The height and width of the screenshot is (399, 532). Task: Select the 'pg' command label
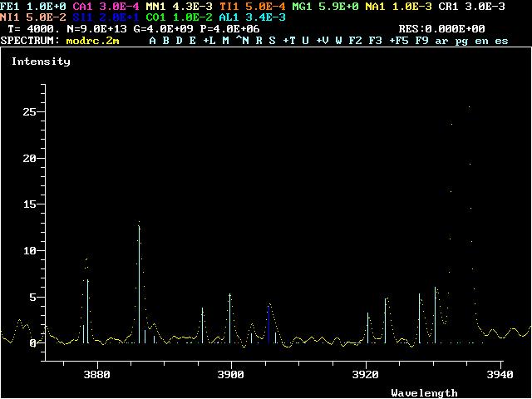click(462, 42)
